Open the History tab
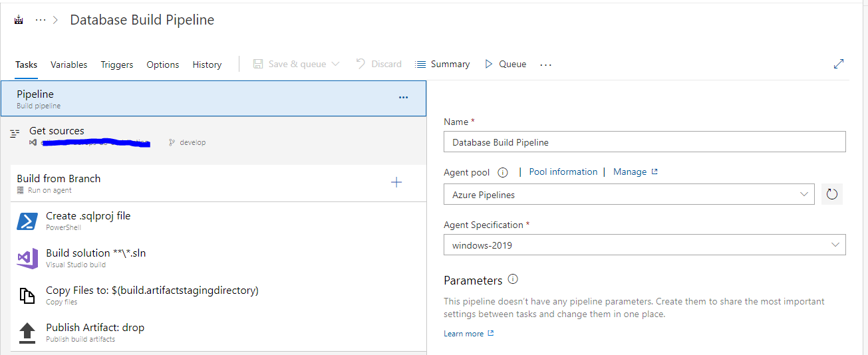The width and height of the screenshot is (868, 355). (x=207, y=64)
